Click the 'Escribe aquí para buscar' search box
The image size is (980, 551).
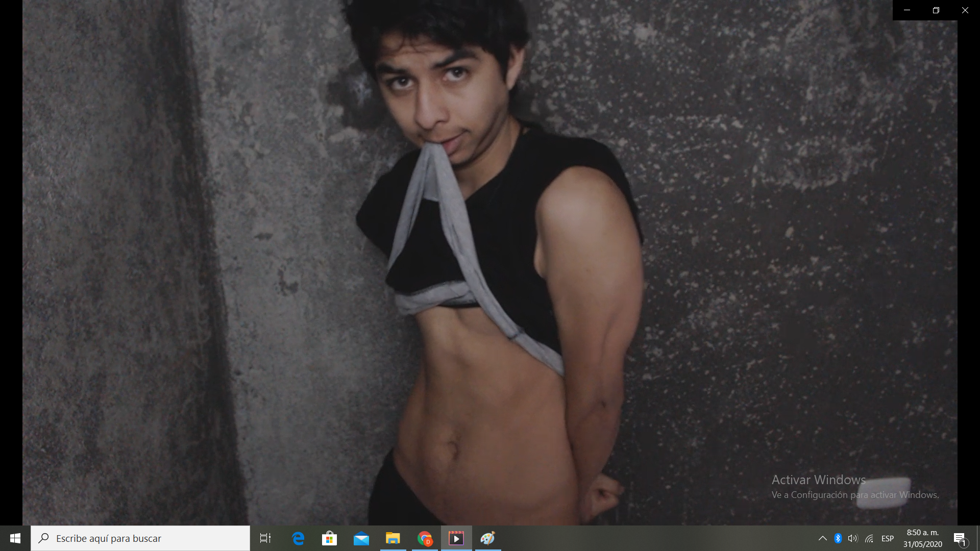coord(140,538)
